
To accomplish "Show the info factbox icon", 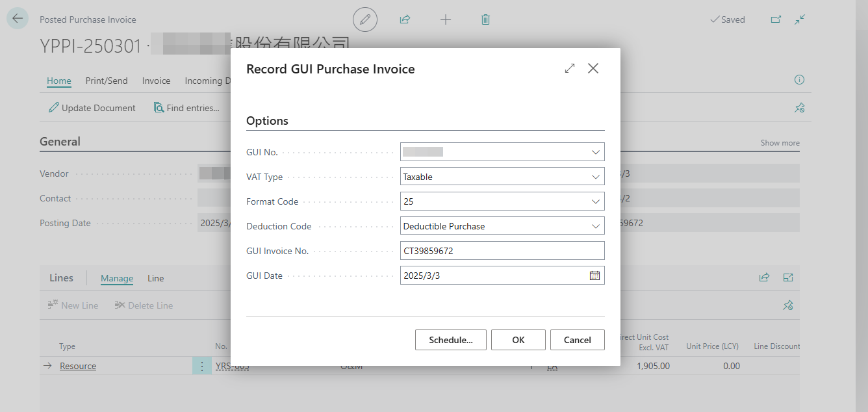I will coord(799,80).
